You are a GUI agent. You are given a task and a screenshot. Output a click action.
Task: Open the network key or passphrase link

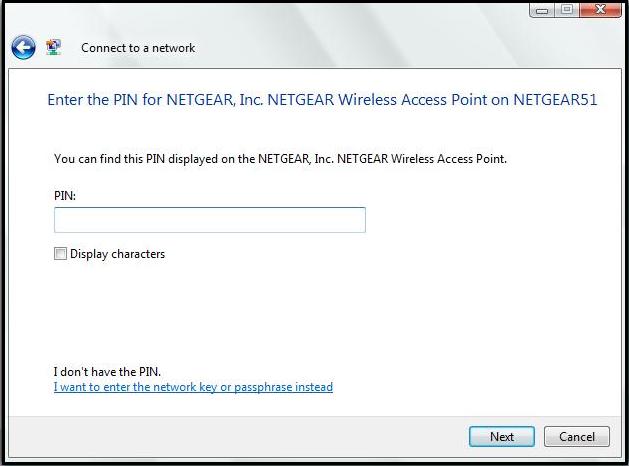tap(193, 387)
